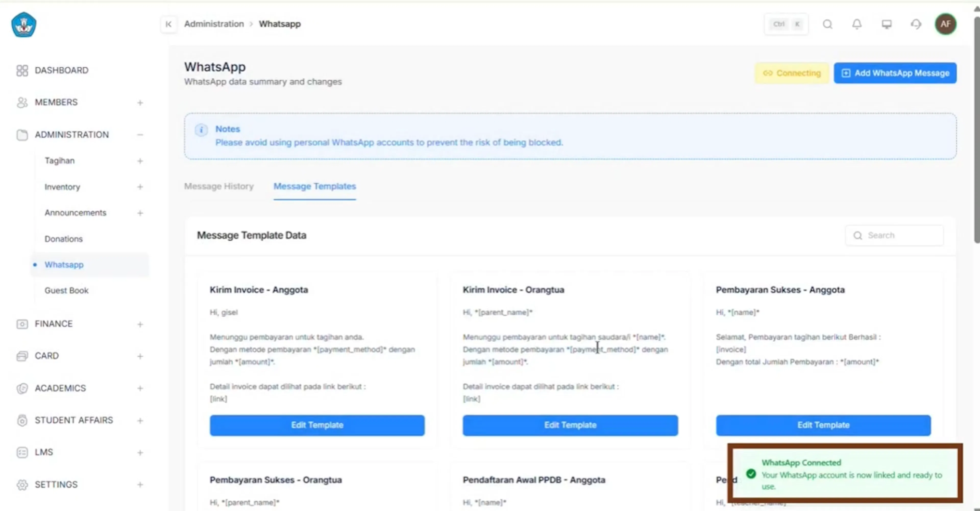Click the Student Affairs icon
This screenshot has height=511, width=980.
click(22, 420)
